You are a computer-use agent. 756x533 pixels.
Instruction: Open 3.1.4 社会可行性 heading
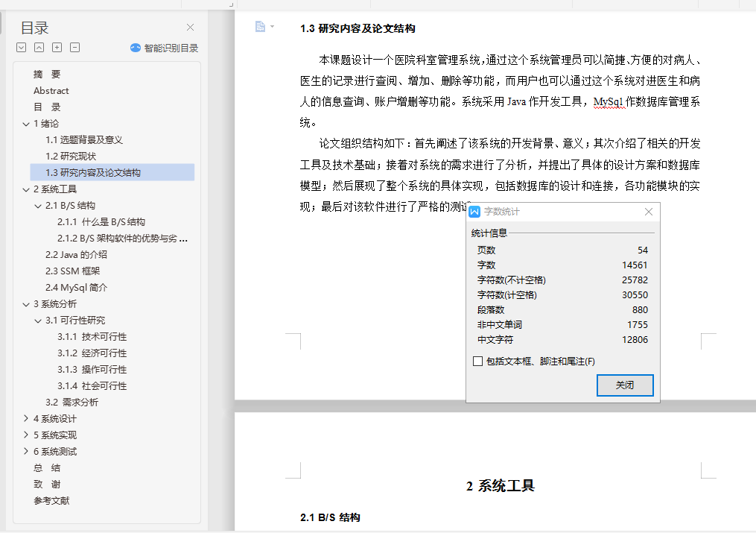click(x=92, y=386)
